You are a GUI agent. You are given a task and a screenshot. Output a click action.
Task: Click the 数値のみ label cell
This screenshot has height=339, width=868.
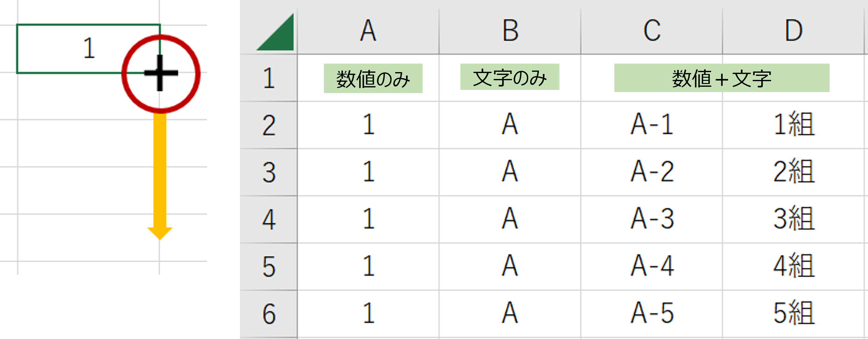click(373, 78)
